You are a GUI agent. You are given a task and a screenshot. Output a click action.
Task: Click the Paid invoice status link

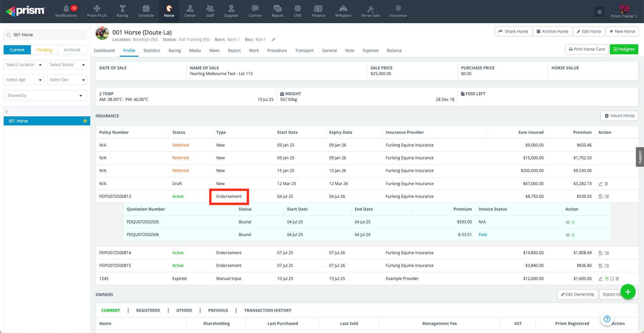pyautogui.click(x=482, y=235)
